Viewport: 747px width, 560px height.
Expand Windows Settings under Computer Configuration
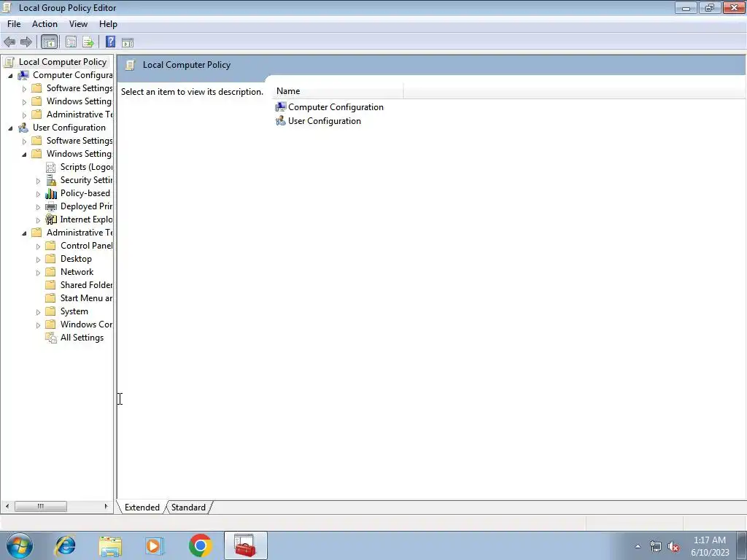point(24,102)
